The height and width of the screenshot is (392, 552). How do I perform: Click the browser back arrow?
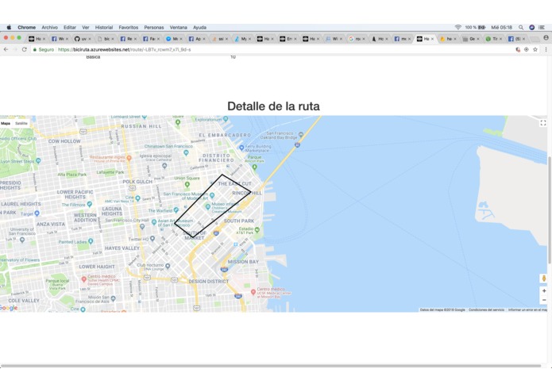click(6, 49)
